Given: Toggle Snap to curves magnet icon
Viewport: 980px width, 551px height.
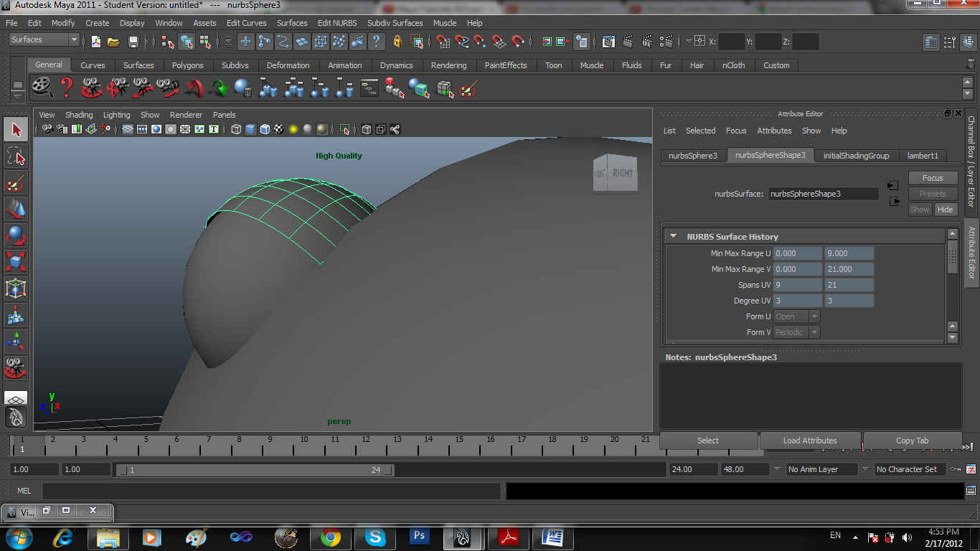Looking at the screenshot, I should coord(463,42).
